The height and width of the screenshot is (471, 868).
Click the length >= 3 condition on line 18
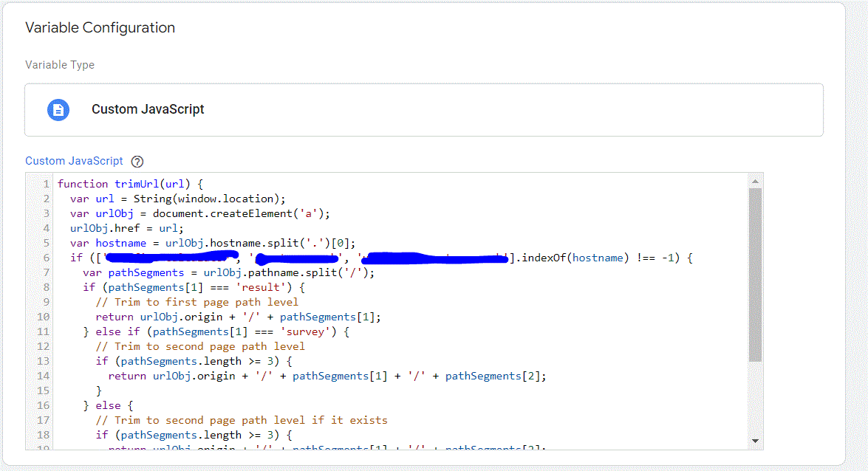pos(194,435)
